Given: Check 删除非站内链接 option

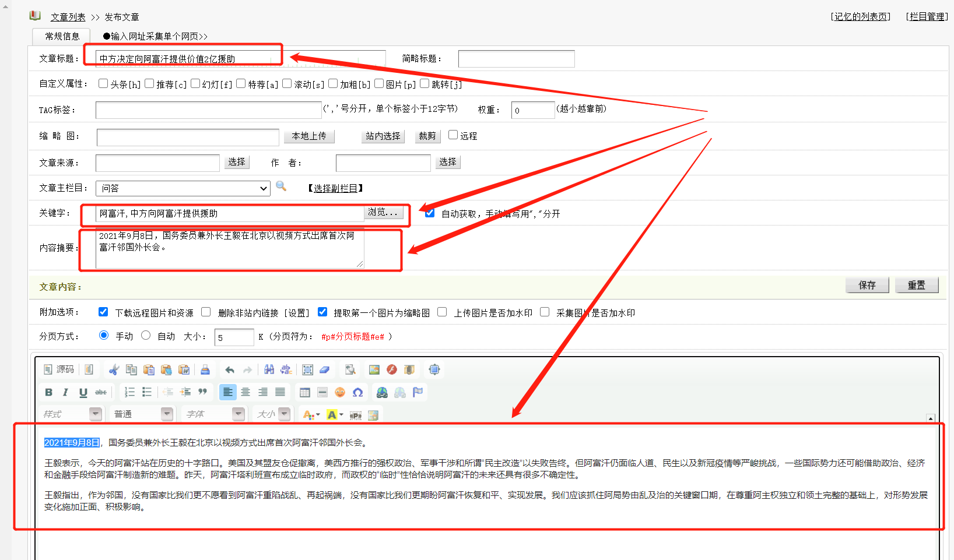Looking at the screenshot, I should (x=206, y=312).
